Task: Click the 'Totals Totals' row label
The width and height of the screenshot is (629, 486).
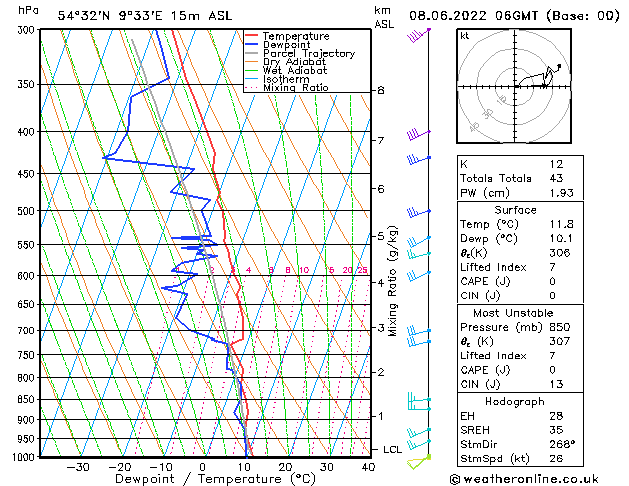Action: coord(496,178)
